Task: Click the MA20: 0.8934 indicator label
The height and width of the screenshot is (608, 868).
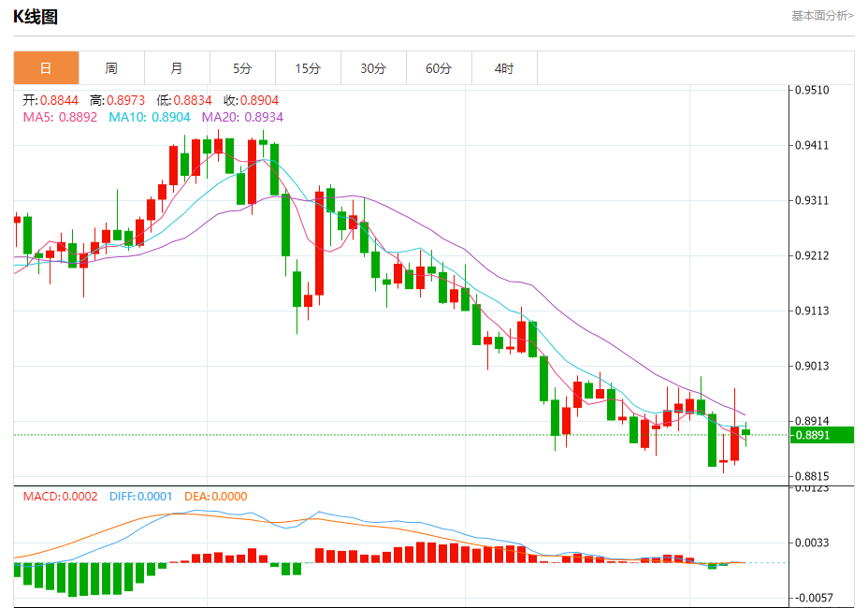Action: (242, 117)
